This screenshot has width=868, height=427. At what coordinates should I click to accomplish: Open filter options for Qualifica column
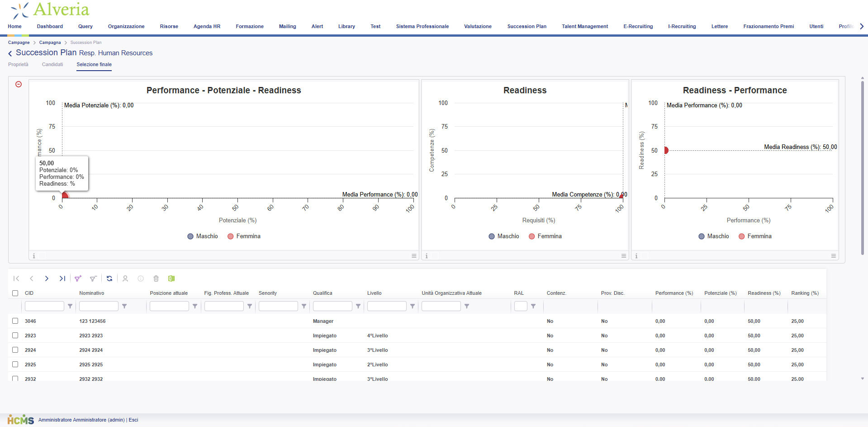[358, 306]
